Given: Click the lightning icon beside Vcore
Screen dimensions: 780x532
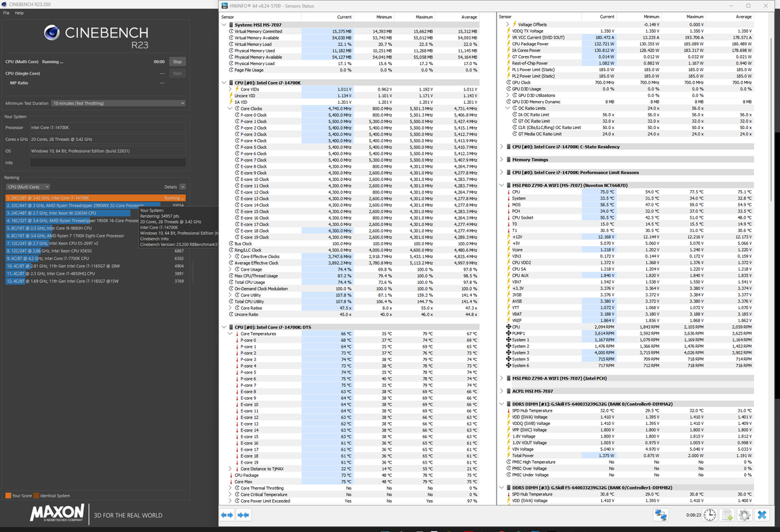Looking at the screenshot, I should (x=508, y=249).
